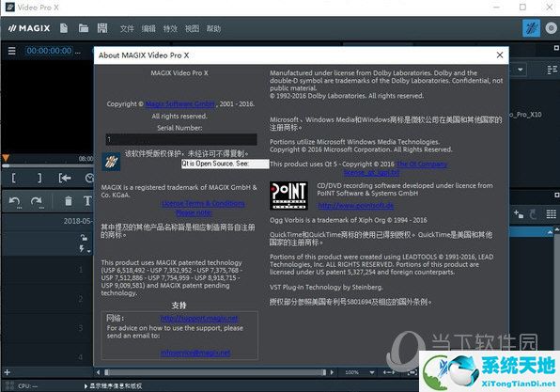This screenshot has height=392, width=560.
Task: Click the track lightning effects icon
Action: click(x=82, y=248)
